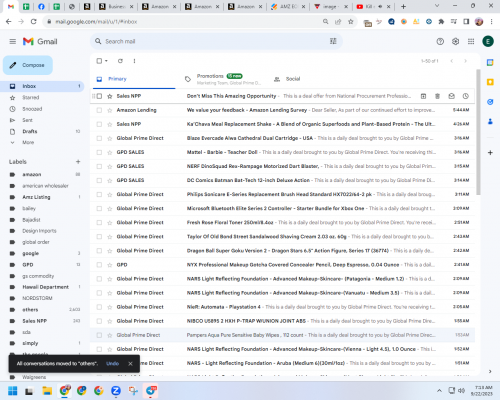The width and height of the screenshot is (500, 400).
Task: Check the GPD NYX Makeup email
Action: click(x=99, y=265)
